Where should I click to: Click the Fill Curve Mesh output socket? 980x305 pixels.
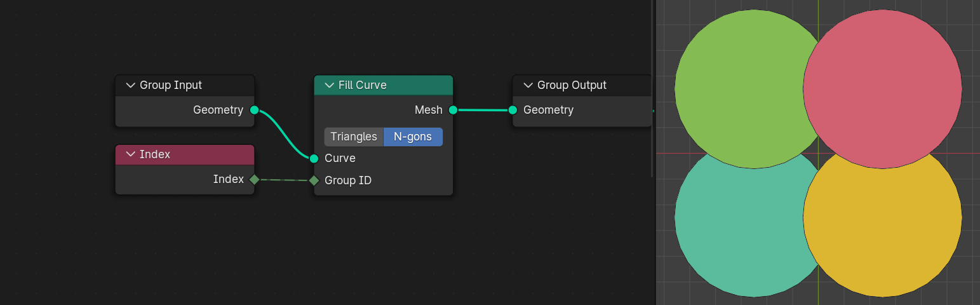tap(453, 110)
